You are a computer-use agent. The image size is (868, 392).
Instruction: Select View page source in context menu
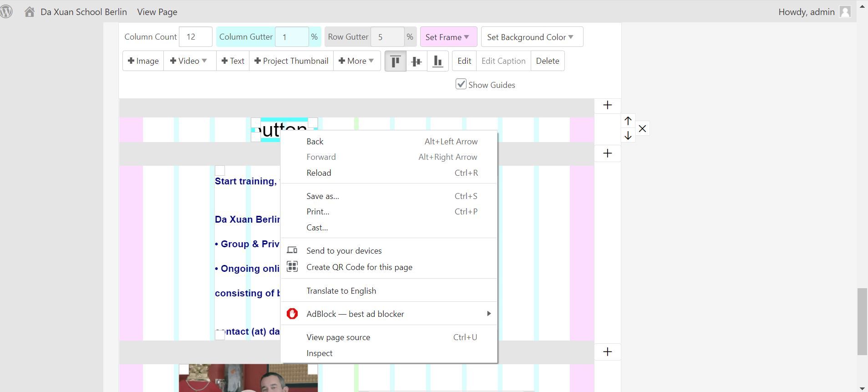(x=338, y=337)
